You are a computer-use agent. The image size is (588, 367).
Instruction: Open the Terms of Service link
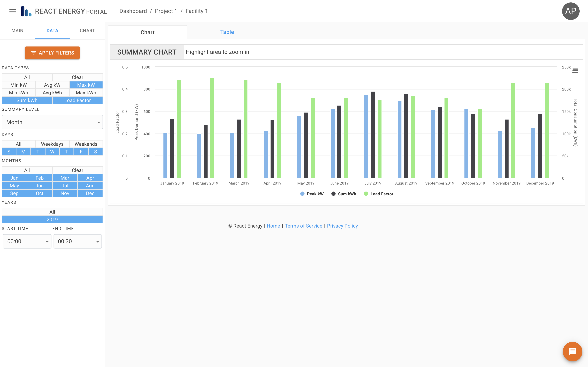pyautogui.click(x=303, y=226)
